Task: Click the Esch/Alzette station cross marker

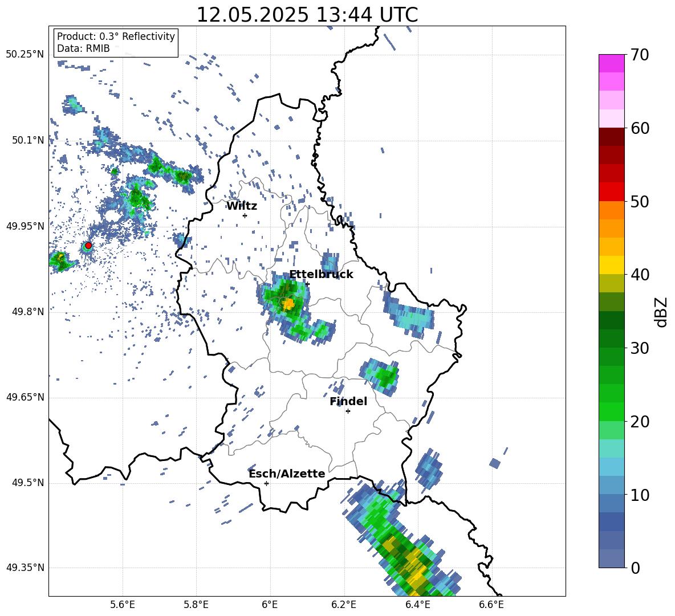Action: [266, 483]
